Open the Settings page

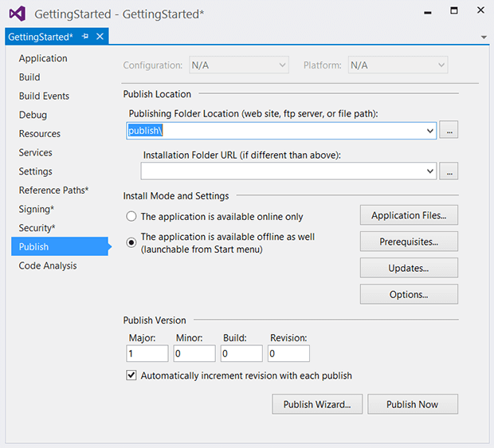36,171
